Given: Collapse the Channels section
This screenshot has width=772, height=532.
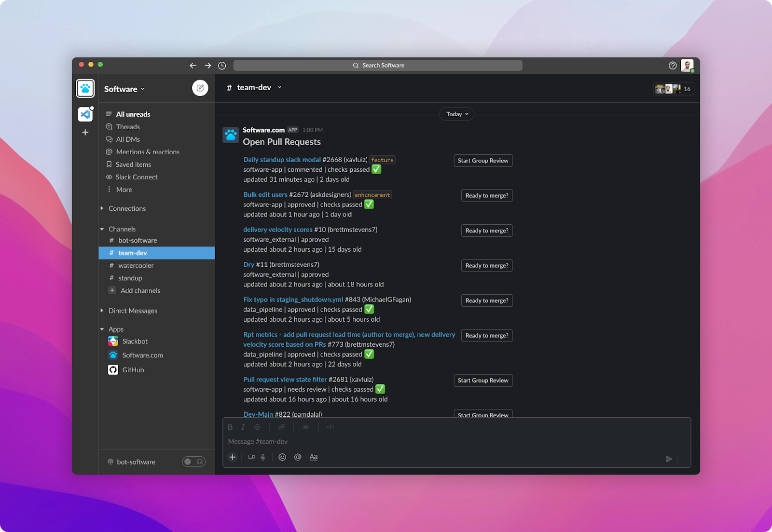Looking at the screenshot, I should (102, 229).
